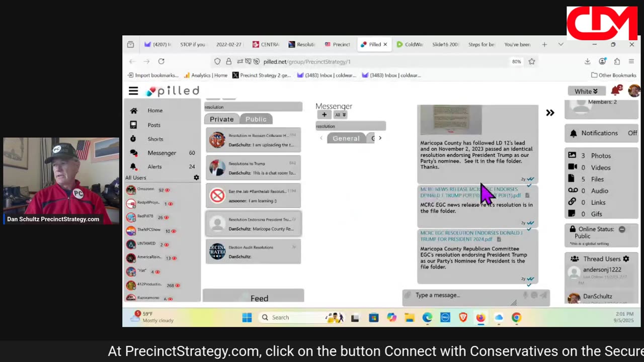Screen dimensions: 644x362
Task: Select thread user andersonj1222
Action: [601, 270]
